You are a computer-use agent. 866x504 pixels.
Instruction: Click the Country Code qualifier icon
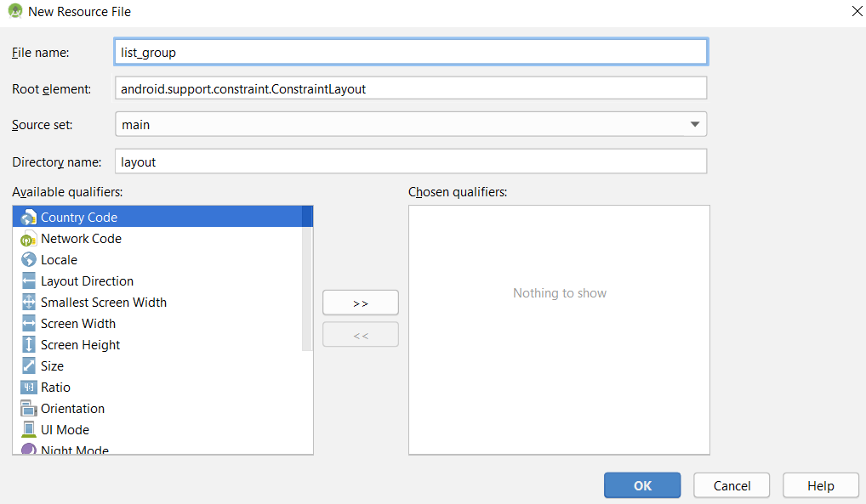[29, 218]
